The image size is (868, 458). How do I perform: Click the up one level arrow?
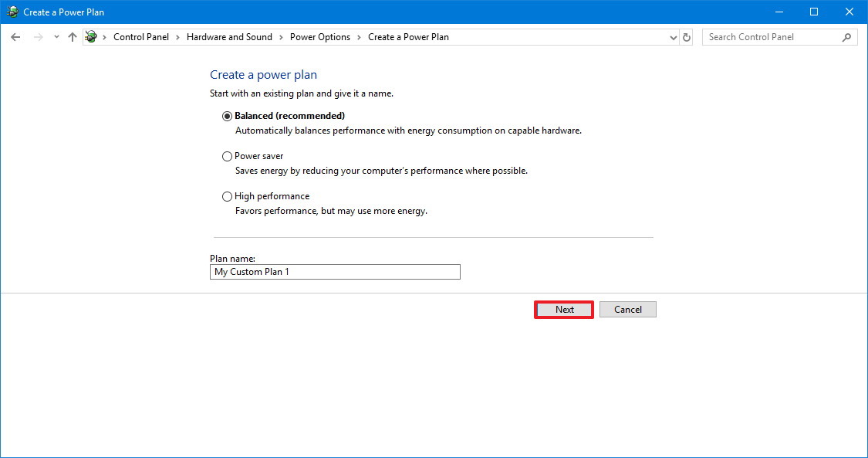point(72,36)
